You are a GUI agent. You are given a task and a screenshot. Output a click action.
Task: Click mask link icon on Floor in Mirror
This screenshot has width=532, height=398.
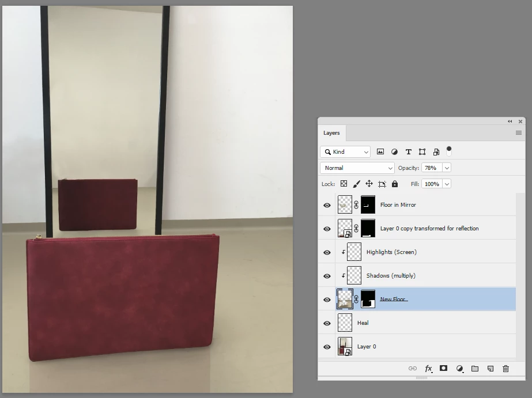coord(356,205)
